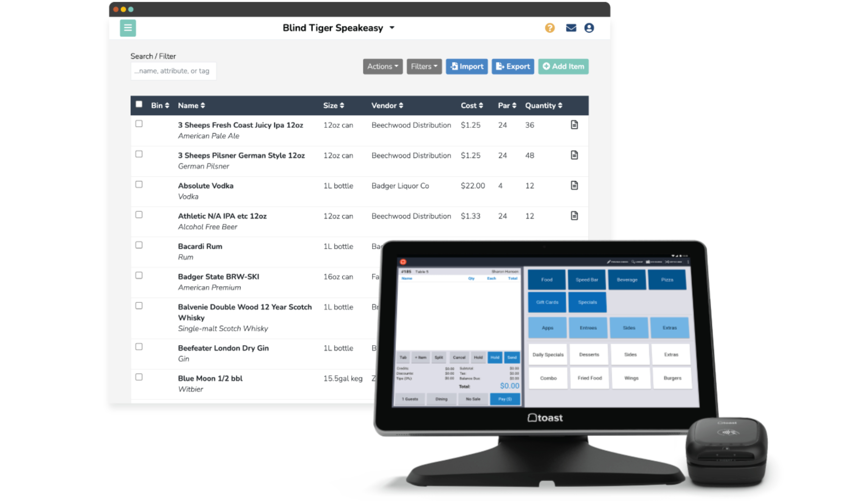Viewport: 868px width, 501px height.
Task: Click the document icon for 3 Sheeps Fresh Coast IPA
Action: point(574,125)
